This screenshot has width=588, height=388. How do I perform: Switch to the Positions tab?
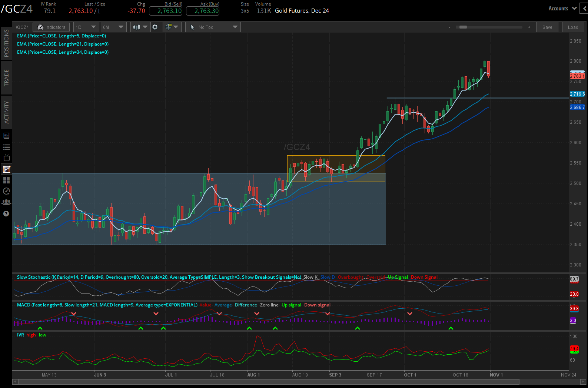tap(6, 43)
